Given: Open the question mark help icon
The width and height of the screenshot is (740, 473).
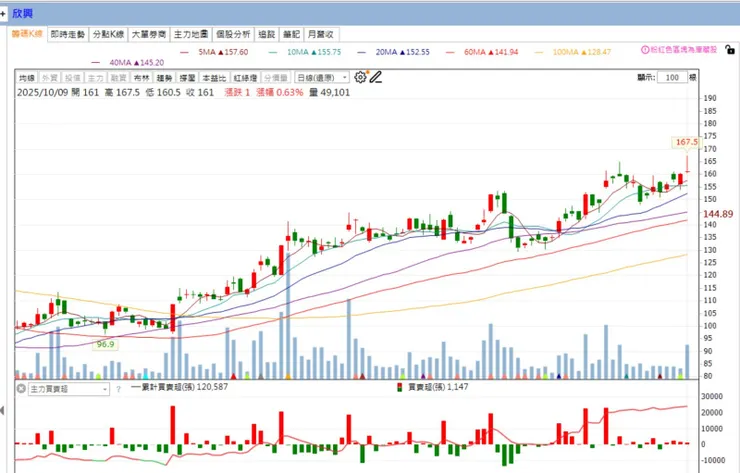Looking at the screenshot, I should click(x=118, y=389).
